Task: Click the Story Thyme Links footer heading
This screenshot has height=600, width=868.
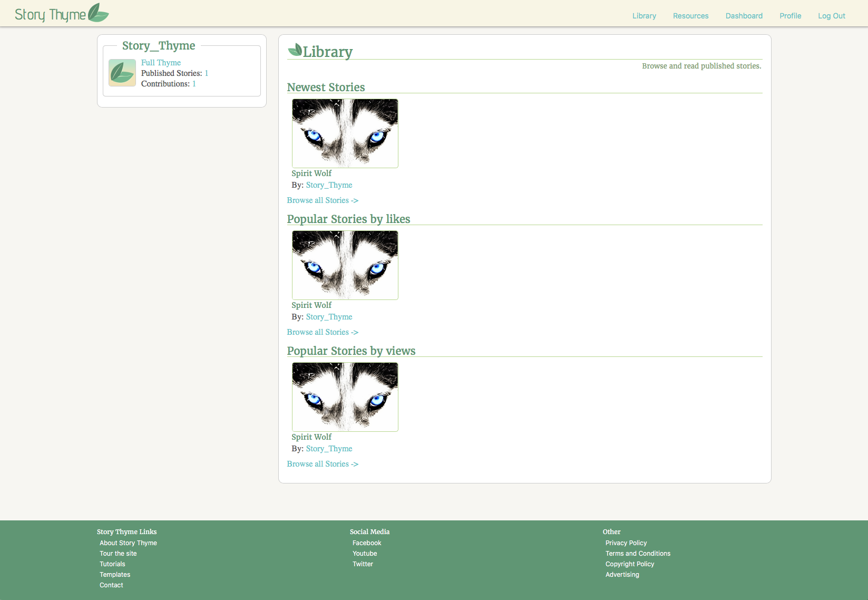Action: [x=126, y=532]
